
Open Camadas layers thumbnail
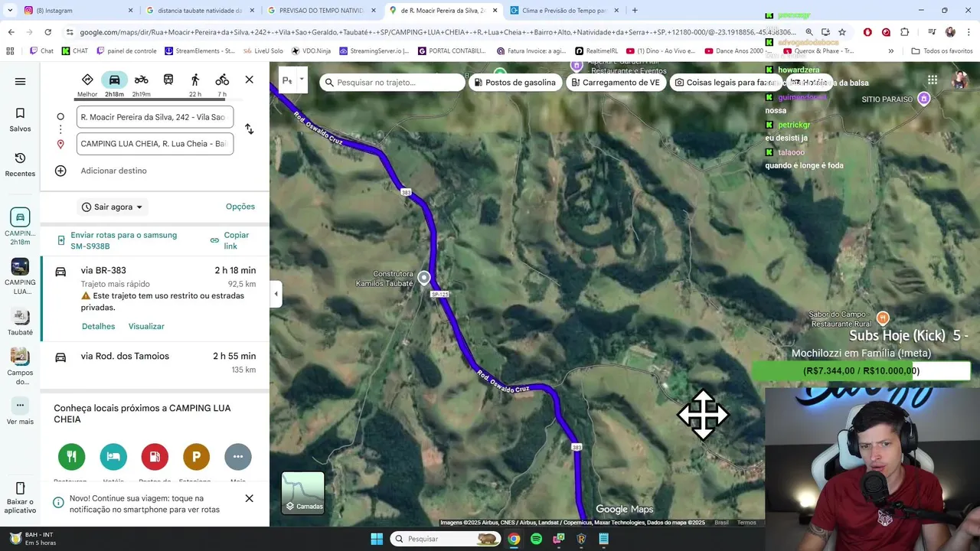tap(303, 492)
